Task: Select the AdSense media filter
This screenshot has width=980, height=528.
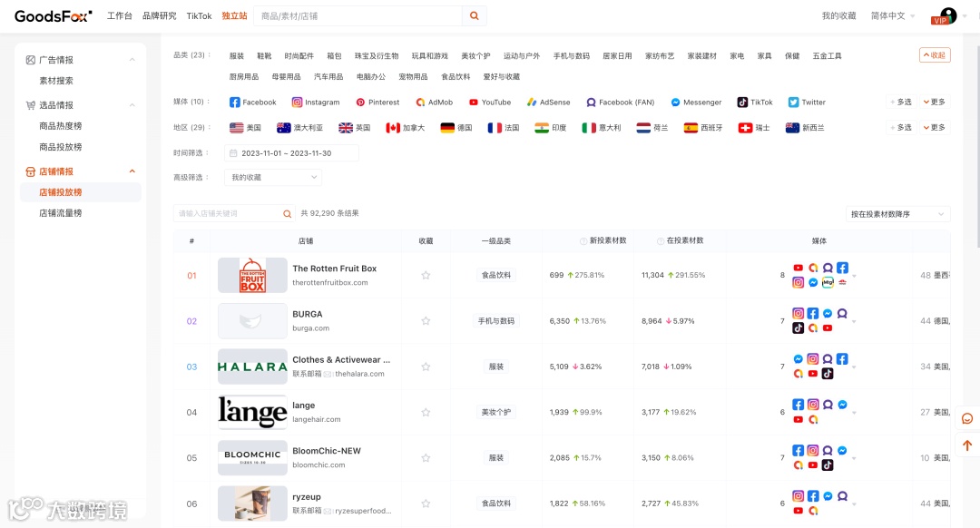Action: [x=548, y=103]
